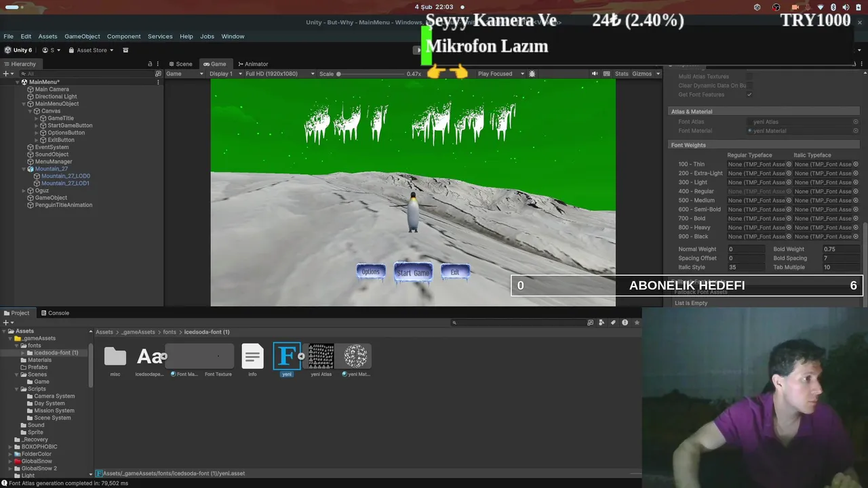Toggle the Stats button in Game view
This screenshot has width=868, height=488.
coord(621,74)
